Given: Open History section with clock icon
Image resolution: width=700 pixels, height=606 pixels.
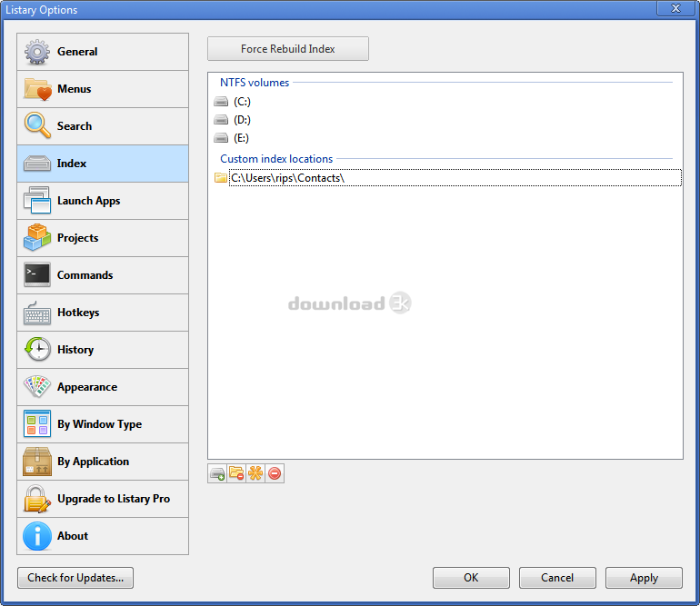Looking at the screenshot, I should coord(103,350).
